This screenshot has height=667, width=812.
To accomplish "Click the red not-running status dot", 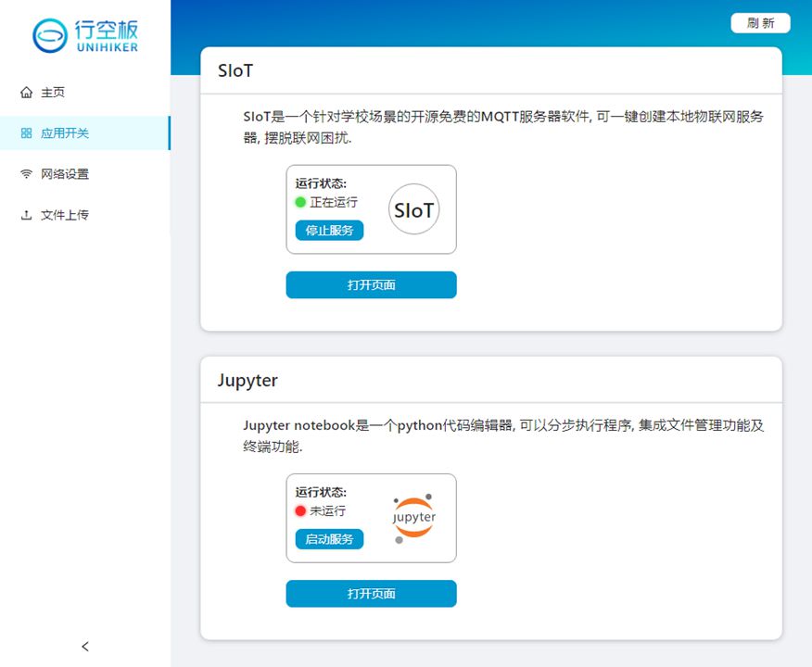I will point(300,511).
